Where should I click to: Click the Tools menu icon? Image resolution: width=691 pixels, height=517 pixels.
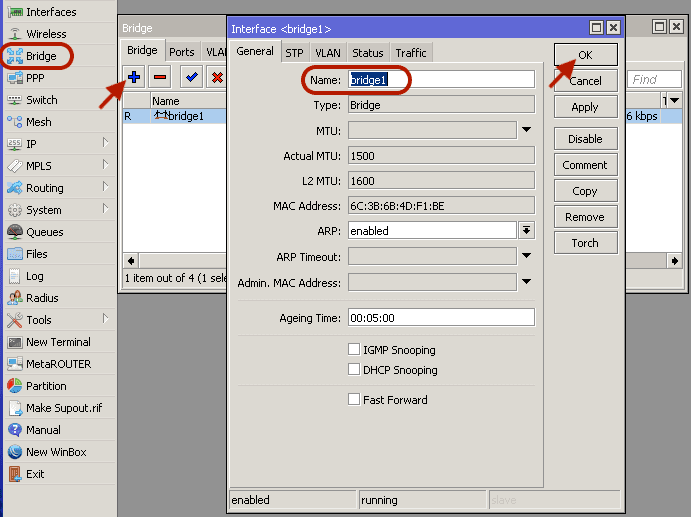tap(15, 320)
